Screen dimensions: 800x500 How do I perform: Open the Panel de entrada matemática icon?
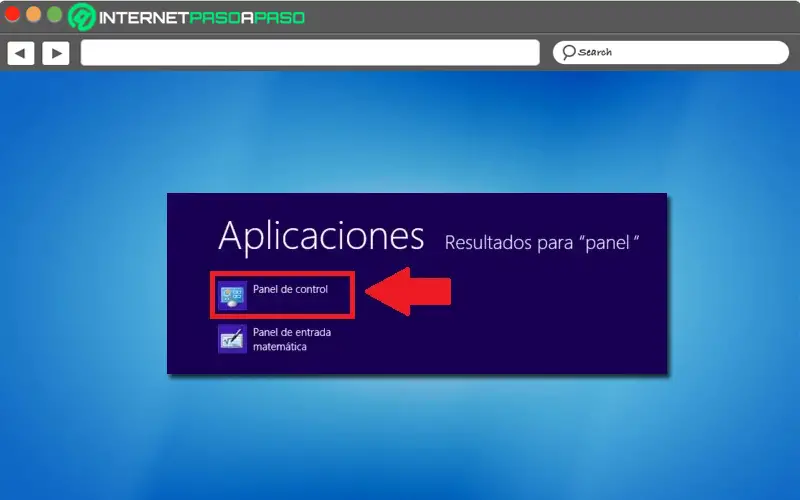[x=233, y=339]
